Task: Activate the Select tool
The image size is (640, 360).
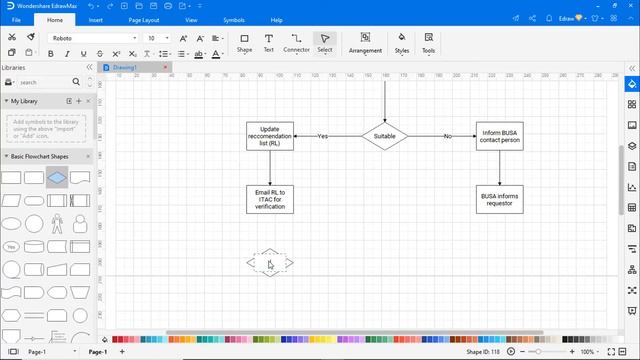Action: point(325,43)
